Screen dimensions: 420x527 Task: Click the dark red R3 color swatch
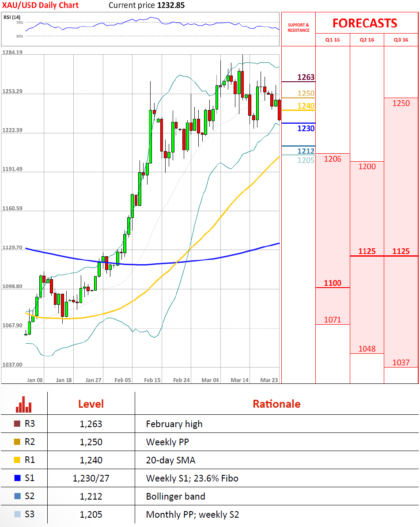(x=17, y=424)
